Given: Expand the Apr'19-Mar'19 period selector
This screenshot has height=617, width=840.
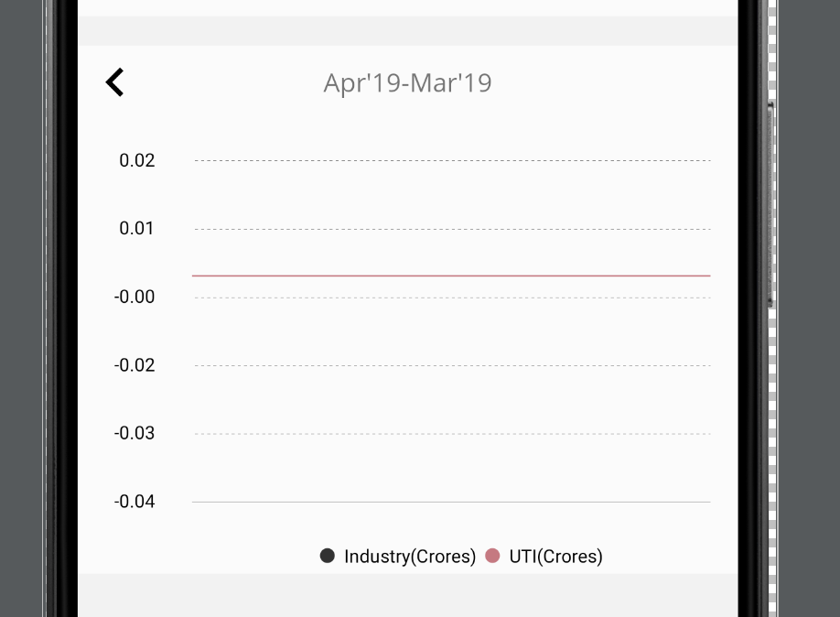Looking at the screenshot, I should coord(407,82).
